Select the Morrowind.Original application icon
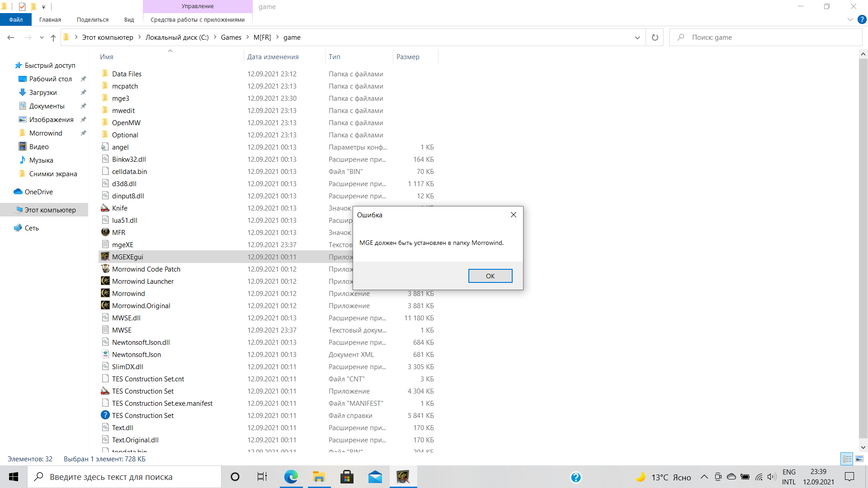 105,305
